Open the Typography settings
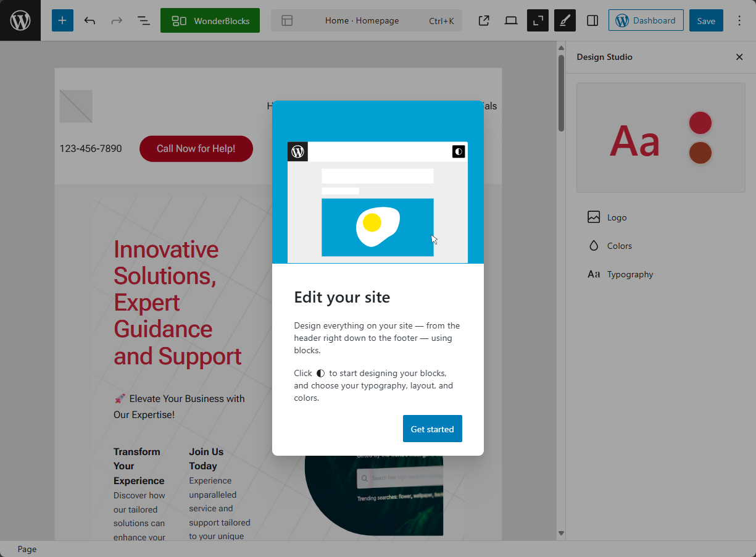The image size is (756, 557). (x=629, y=274)
